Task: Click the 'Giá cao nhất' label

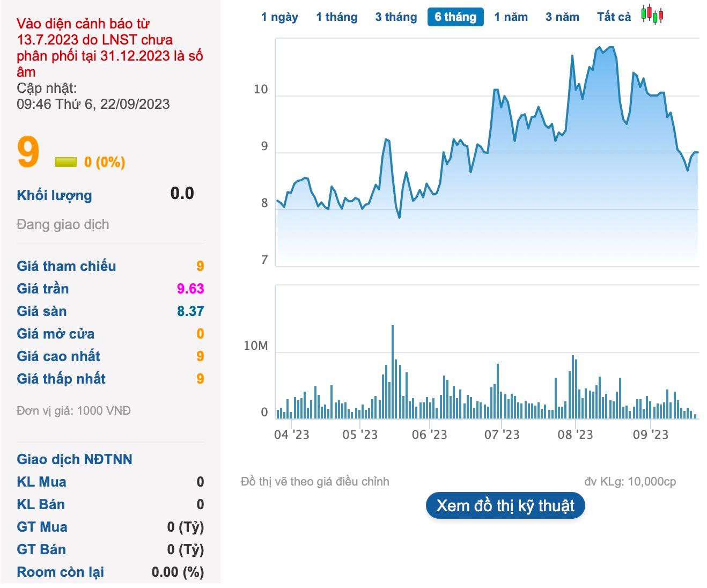Action: point(58,356)
